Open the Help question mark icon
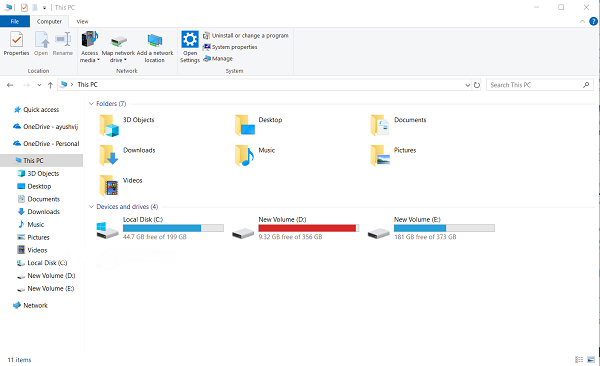 click(593, 21)
